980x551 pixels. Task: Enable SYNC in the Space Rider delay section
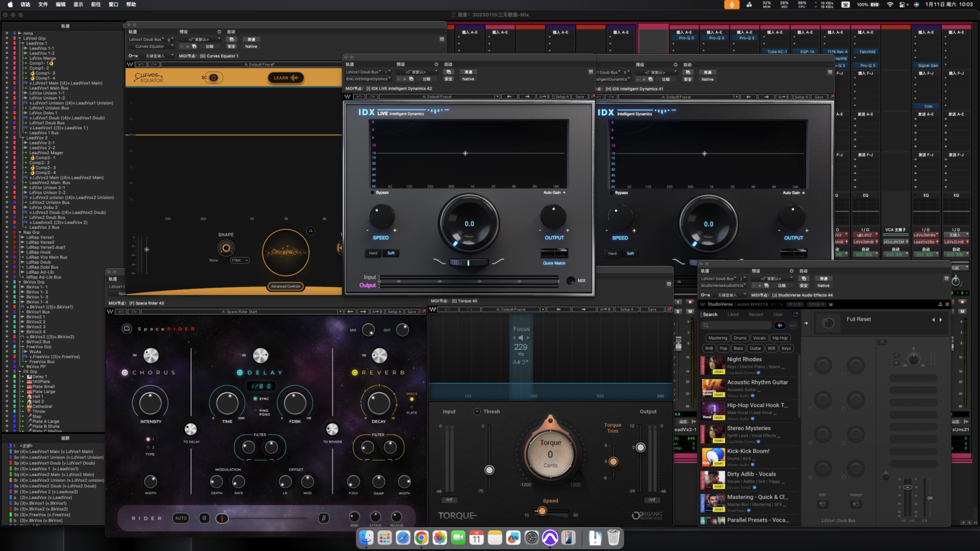point(255,399)
